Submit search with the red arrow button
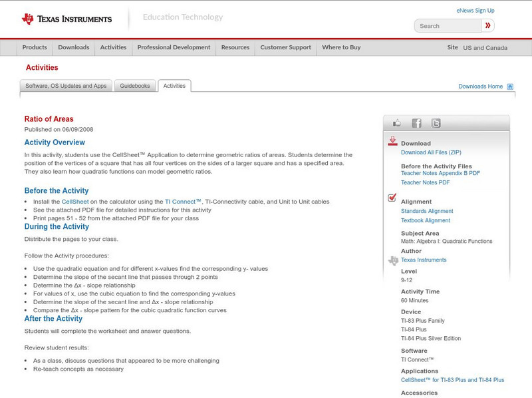The height and width of the screenshot is (398, 532). (487, 25)
